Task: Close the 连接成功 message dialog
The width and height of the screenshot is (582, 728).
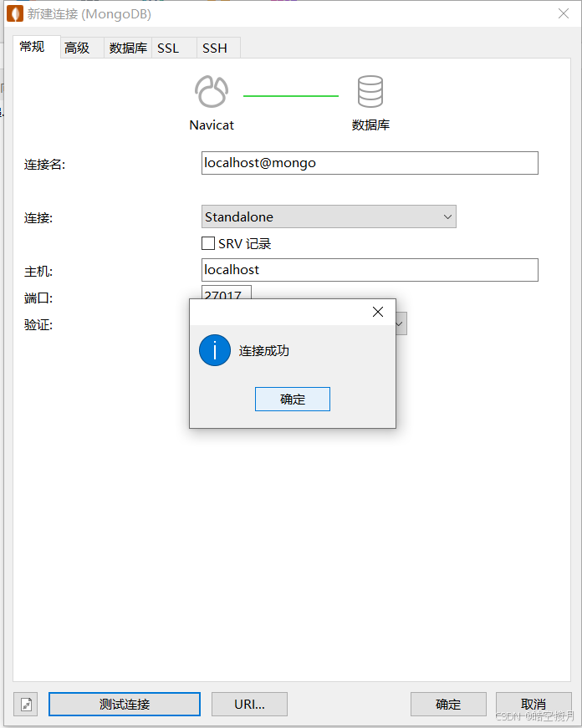Action: 378,312
